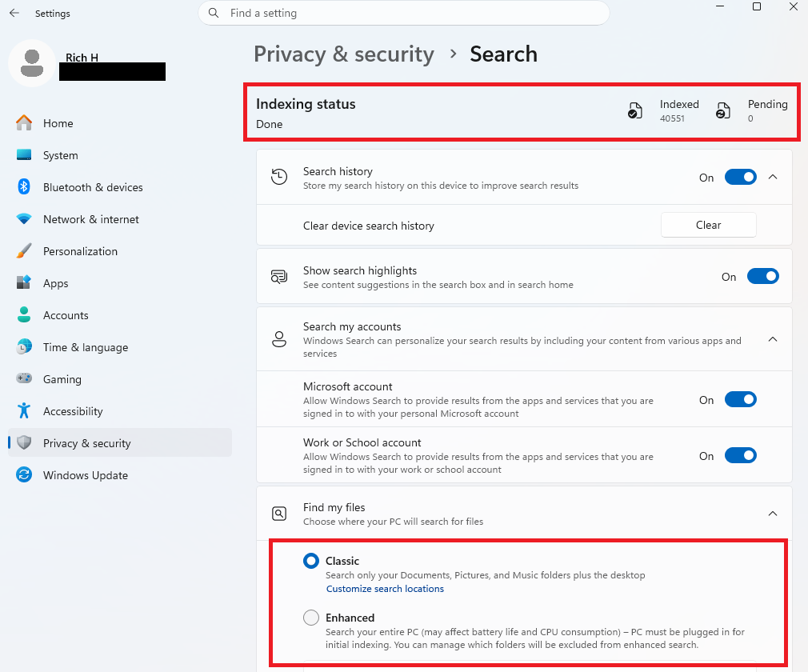Click the Network wifi icon
The image size is (808, 672).
[x=24, y=218]
